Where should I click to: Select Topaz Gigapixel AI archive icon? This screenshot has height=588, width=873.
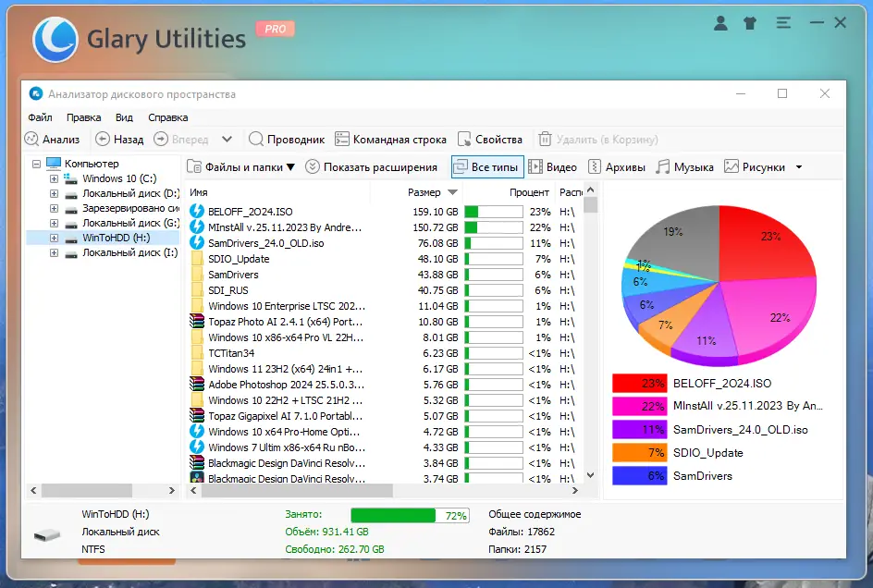[x=197, y=415]
